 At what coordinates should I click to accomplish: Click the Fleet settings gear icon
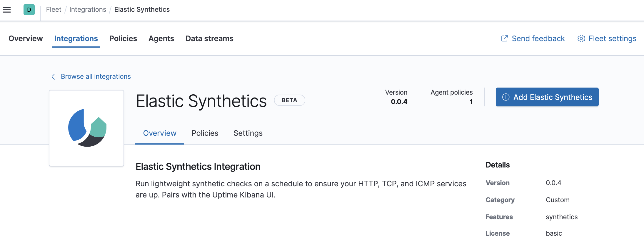point(581,38)
